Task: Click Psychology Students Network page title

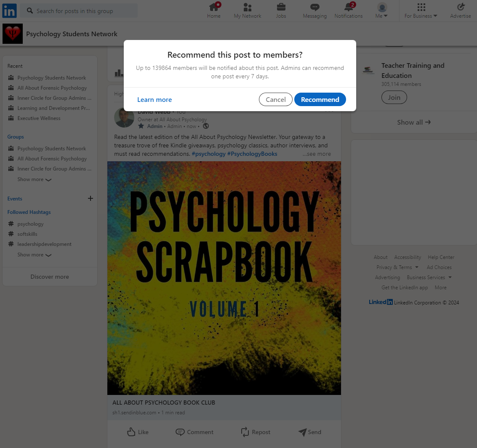Action: 72,34
